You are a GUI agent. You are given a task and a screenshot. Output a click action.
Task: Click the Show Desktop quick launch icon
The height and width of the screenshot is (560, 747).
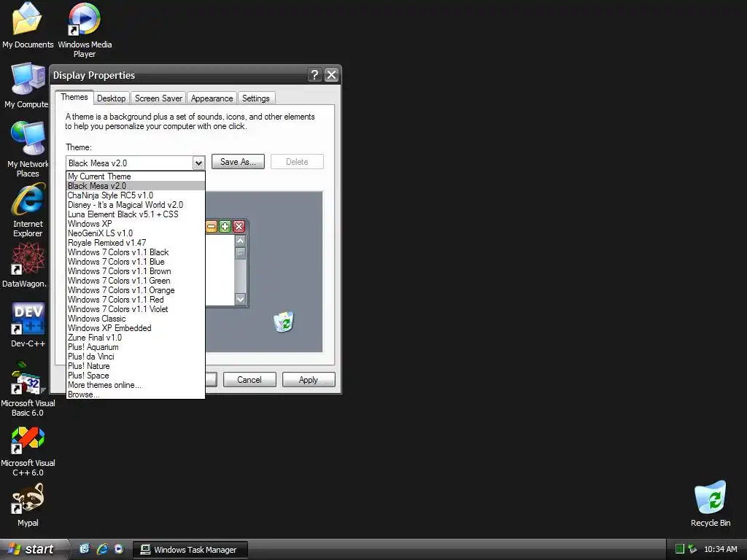click(x=85, y=549)
